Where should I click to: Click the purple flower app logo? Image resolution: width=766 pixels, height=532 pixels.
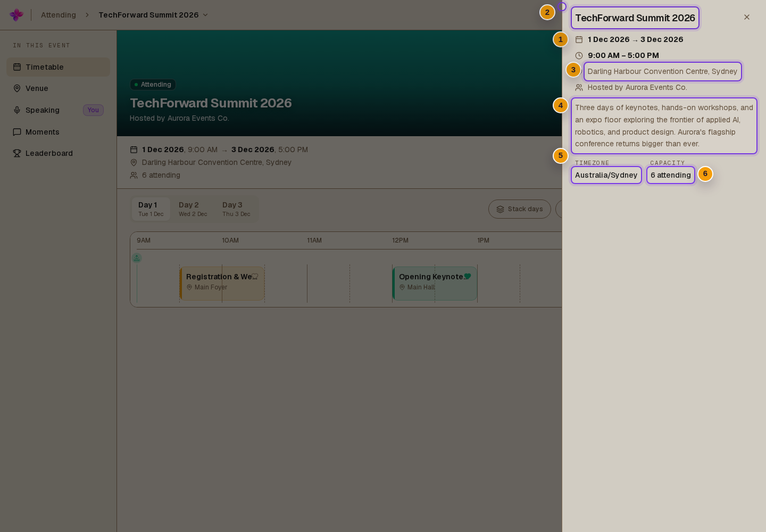point(16,15)
